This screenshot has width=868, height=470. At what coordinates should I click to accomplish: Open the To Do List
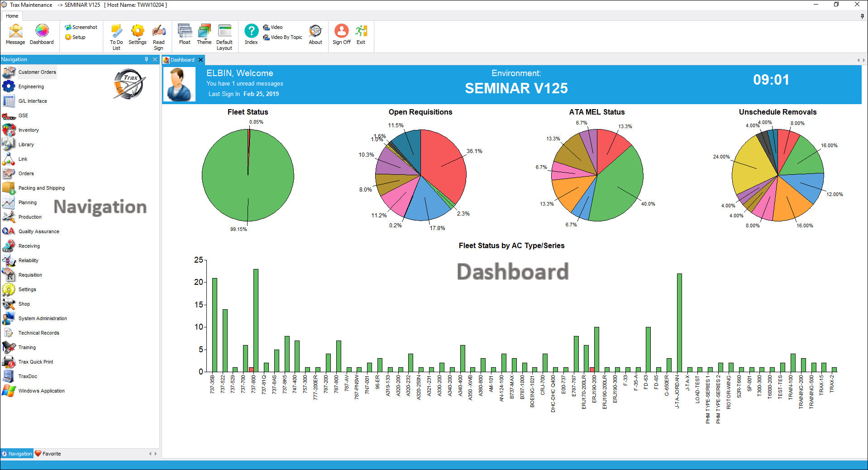click(116, 37)
